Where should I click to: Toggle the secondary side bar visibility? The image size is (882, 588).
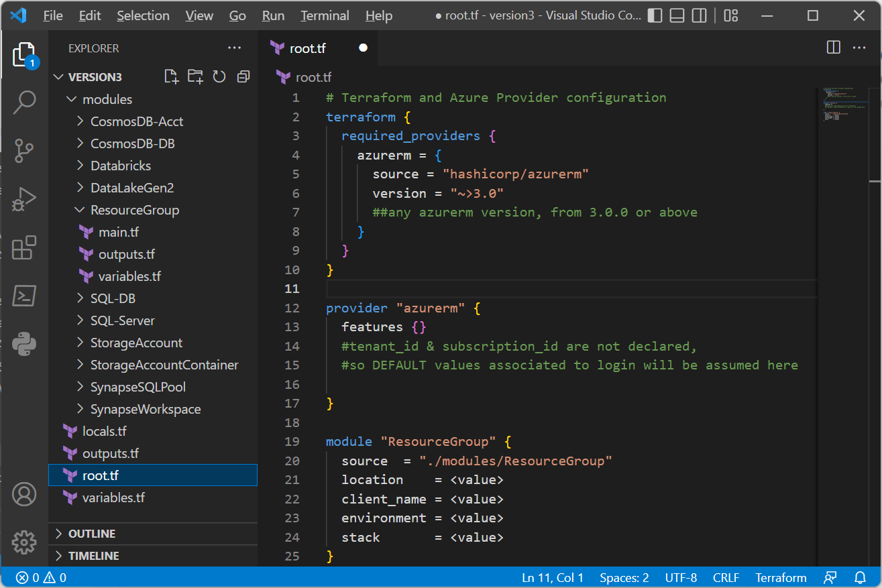699,15
